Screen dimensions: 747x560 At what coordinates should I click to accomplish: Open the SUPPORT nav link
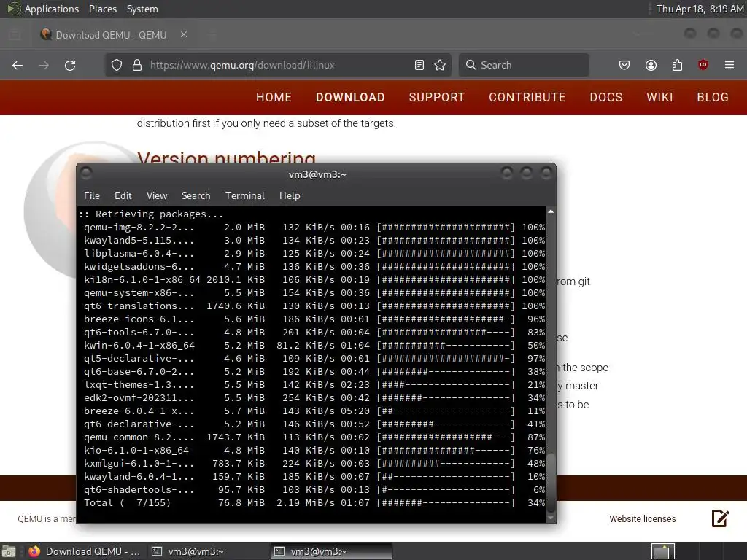point(436,97)
